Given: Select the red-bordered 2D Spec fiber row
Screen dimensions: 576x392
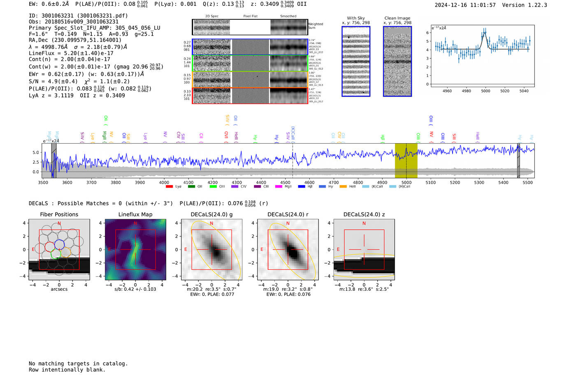Looking at the screenshot, I should coord(250,96).
